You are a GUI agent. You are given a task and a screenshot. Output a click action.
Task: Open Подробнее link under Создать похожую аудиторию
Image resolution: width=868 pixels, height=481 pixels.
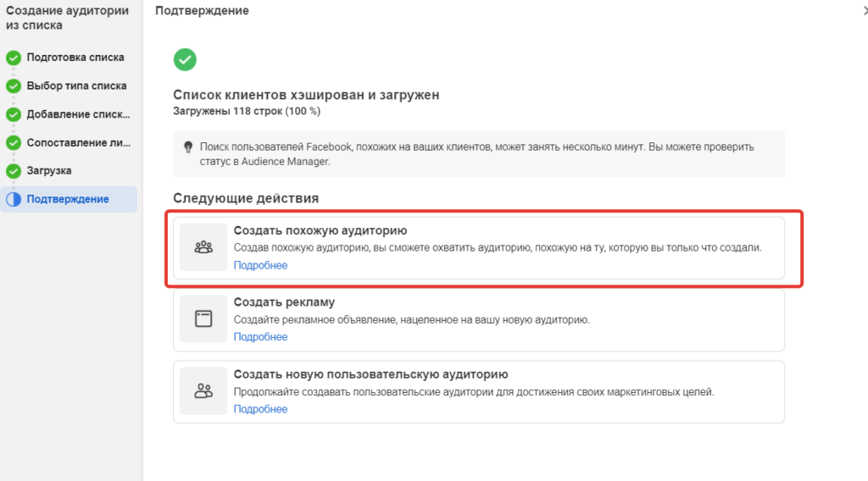[260, 265]
